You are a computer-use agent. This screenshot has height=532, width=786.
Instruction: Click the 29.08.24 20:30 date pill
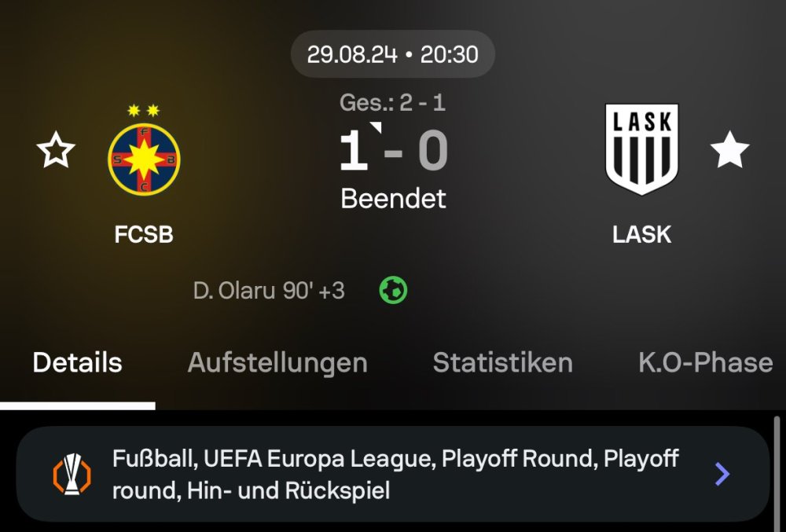[393, 54]
